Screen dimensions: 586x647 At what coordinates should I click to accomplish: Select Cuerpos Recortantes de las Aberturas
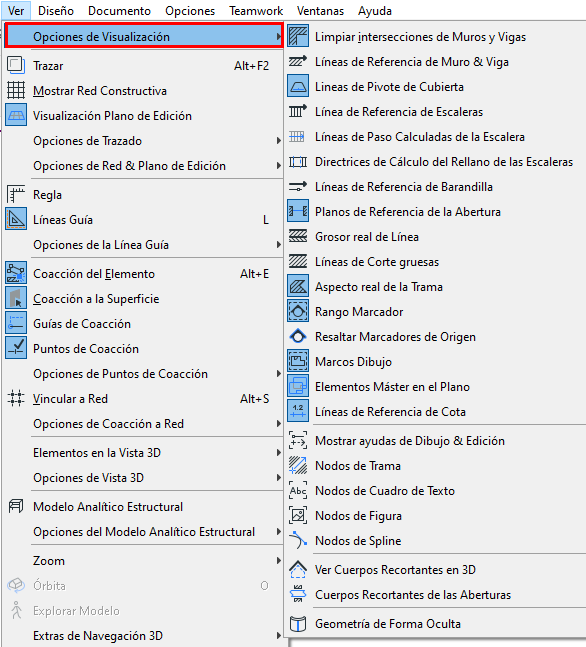point(435,595)
